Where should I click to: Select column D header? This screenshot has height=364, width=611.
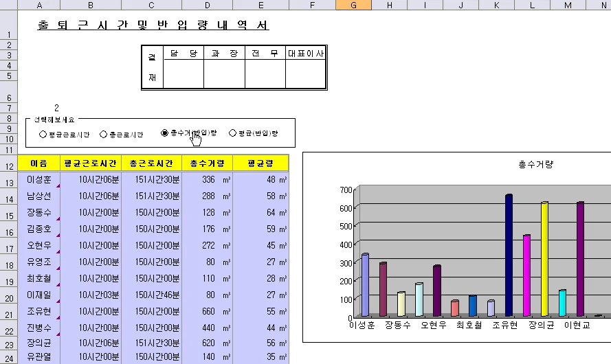(207, 5)
